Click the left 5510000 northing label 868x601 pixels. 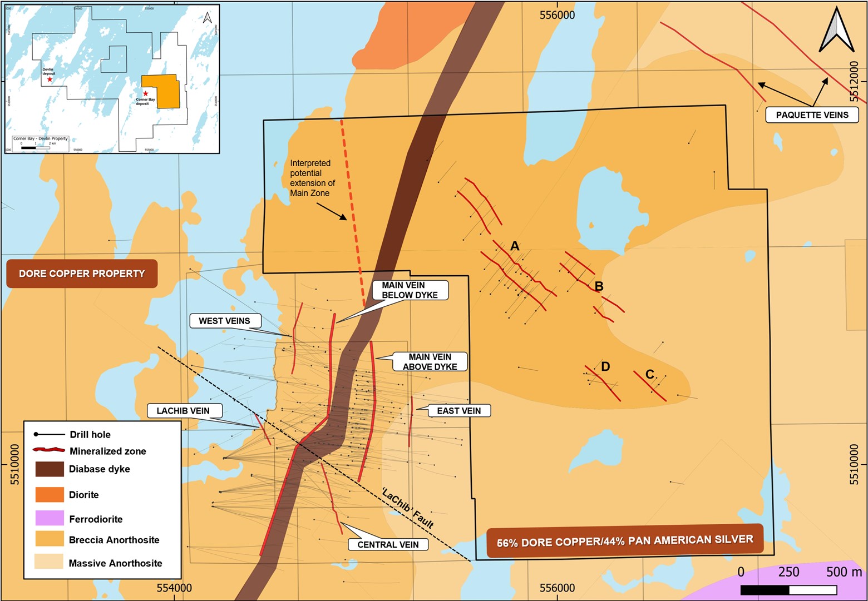[x=14, y=464]
